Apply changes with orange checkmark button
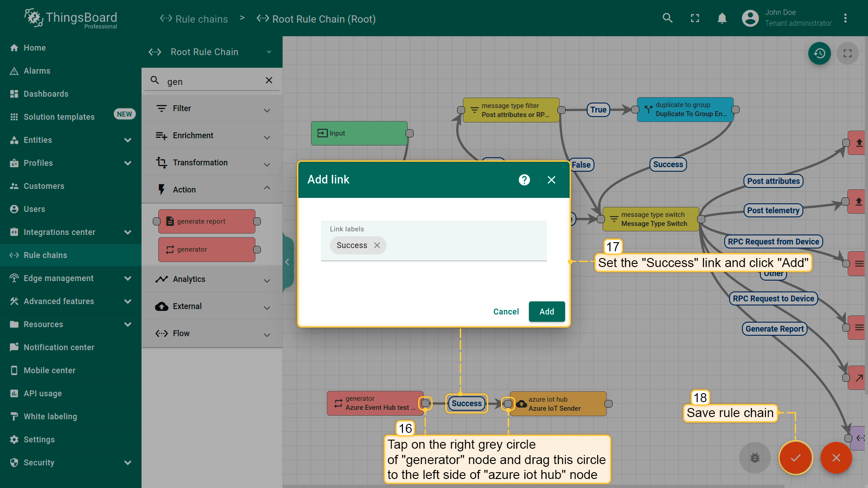The image size is (868, 488). click(x=795, y=458)
